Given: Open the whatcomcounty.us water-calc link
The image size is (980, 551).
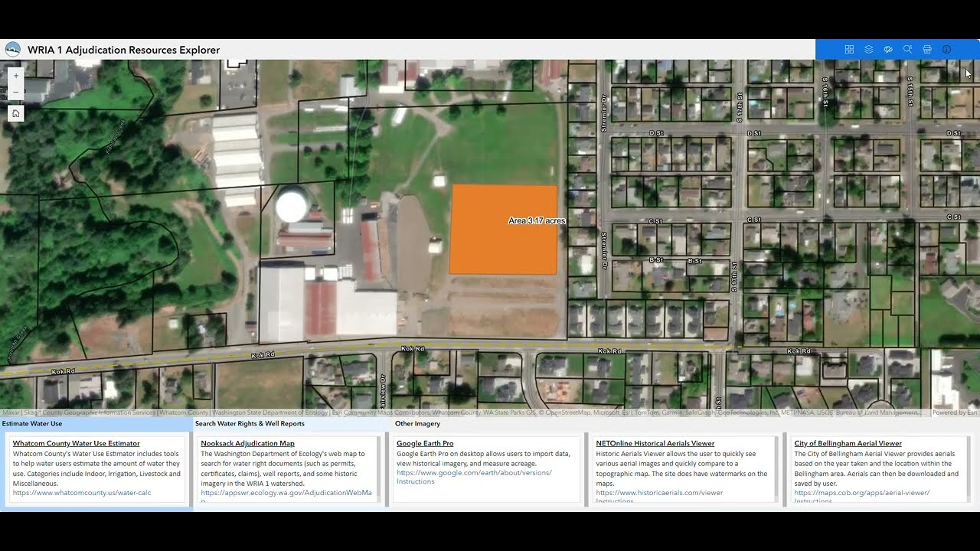Looking at the screenshot, I should pos(82,493).
